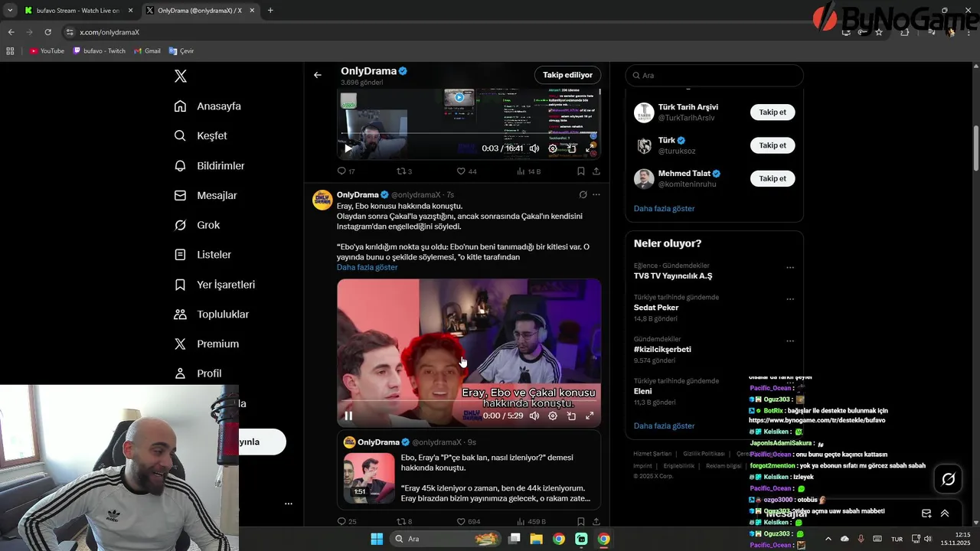Open Bildirimler notifications
This screenshot has height=551, width=980.
[x=209, y=165]
